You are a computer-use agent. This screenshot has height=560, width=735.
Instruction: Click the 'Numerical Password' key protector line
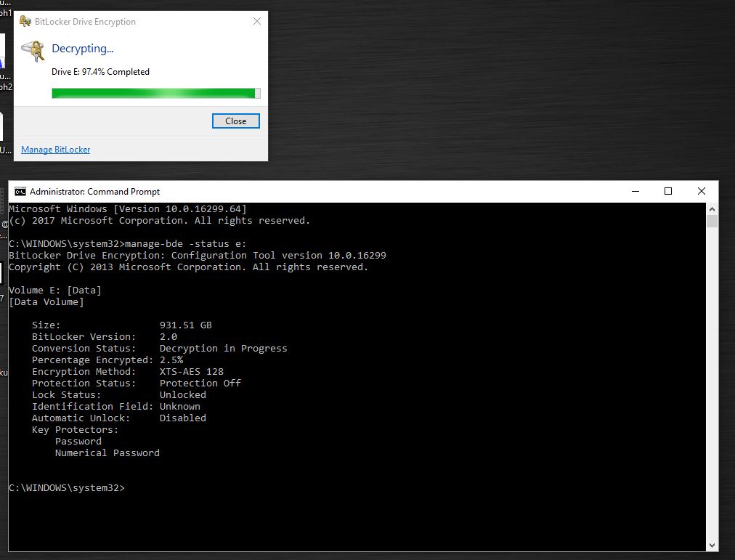tap(107, 453)
